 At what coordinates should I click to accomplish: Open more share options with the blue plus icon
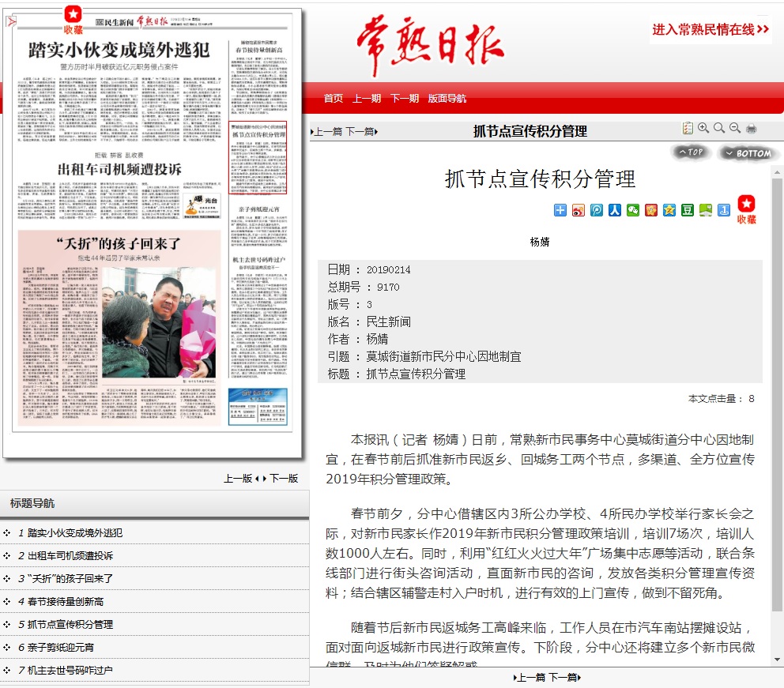(x=560, y=210)
